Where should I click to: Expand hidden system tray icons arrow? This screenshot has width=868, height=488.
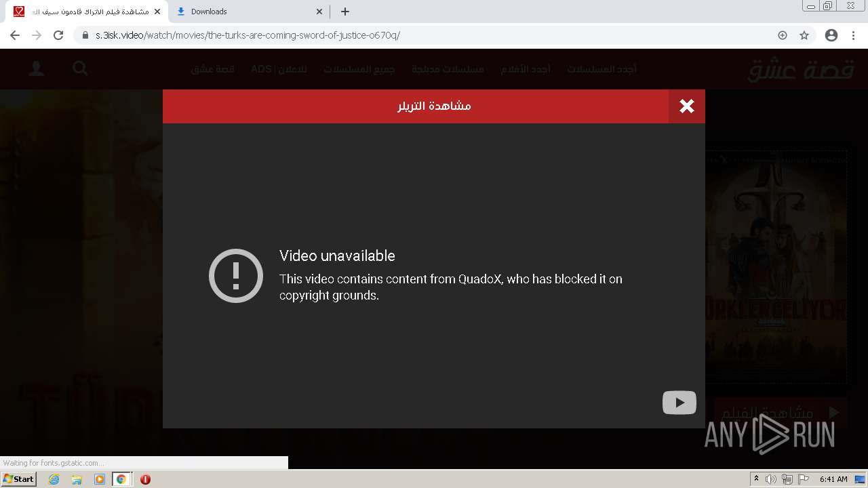(756, 479)
